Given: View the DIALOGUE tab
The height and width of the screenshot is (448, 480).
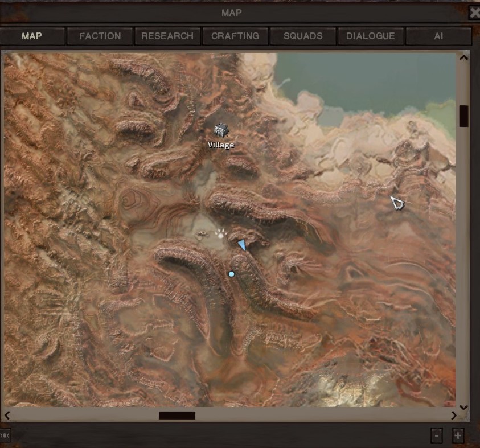Looking at the screenshot, I should tap(371, 36).
